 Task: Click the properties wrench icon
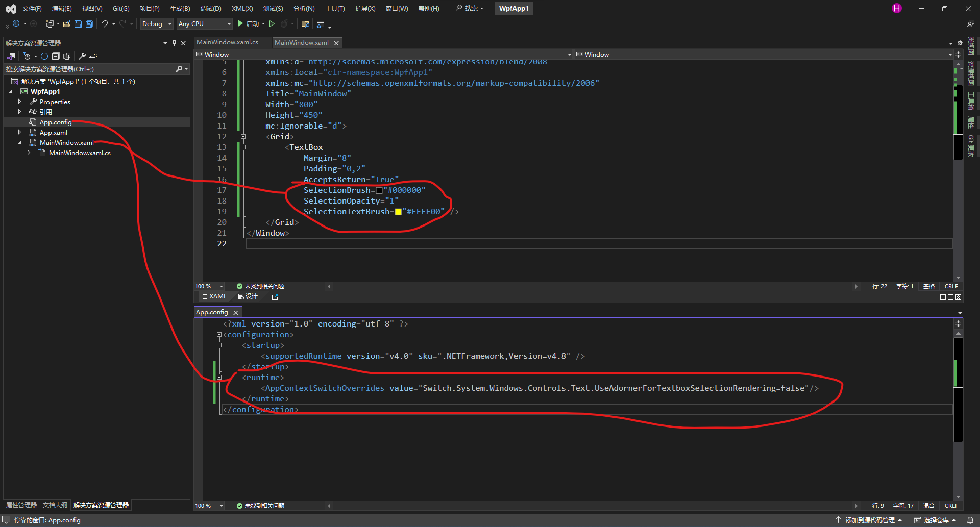pyautogui.click(x=82, y=56)
